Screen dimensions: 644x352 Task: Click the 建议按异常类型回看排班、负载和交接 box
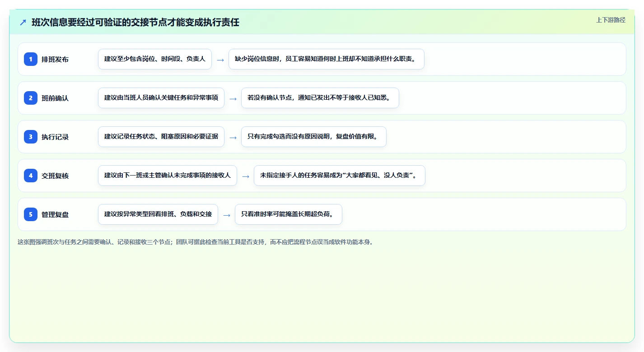pos(158,214)
